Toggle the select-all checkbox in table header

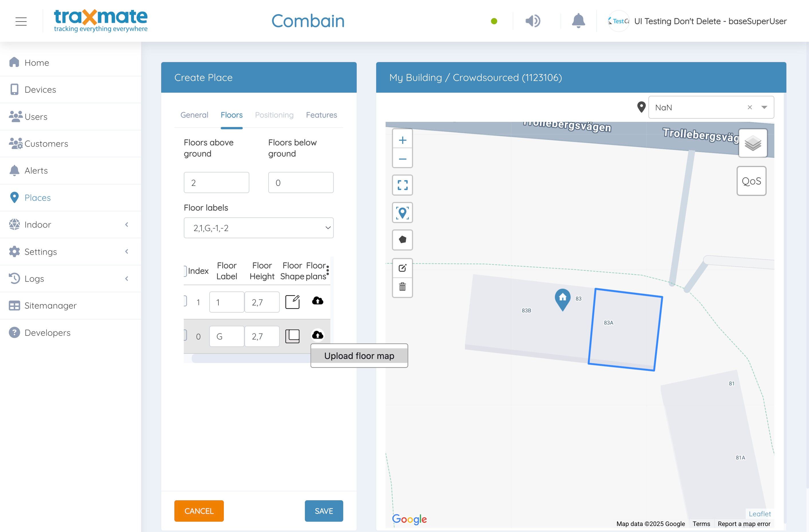[185, 271]
